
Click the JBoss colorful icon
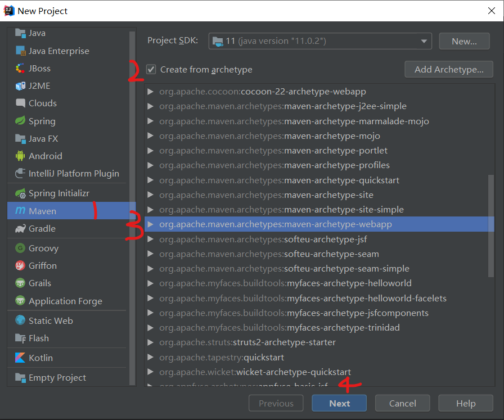click(x=20, y=68)
